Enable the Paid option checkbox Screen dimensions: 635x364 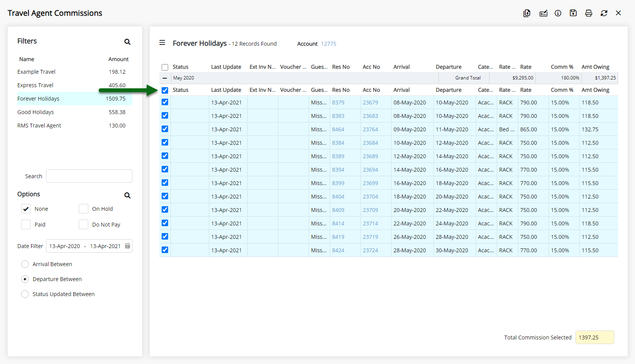coord(26,225)
